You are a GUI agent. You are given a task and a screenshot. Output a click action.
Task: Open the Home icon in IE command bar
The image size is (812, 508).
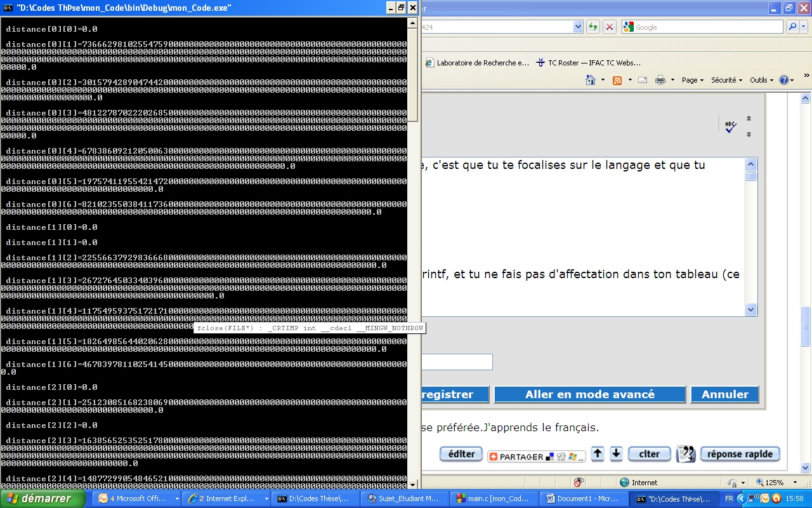(591, 80)
